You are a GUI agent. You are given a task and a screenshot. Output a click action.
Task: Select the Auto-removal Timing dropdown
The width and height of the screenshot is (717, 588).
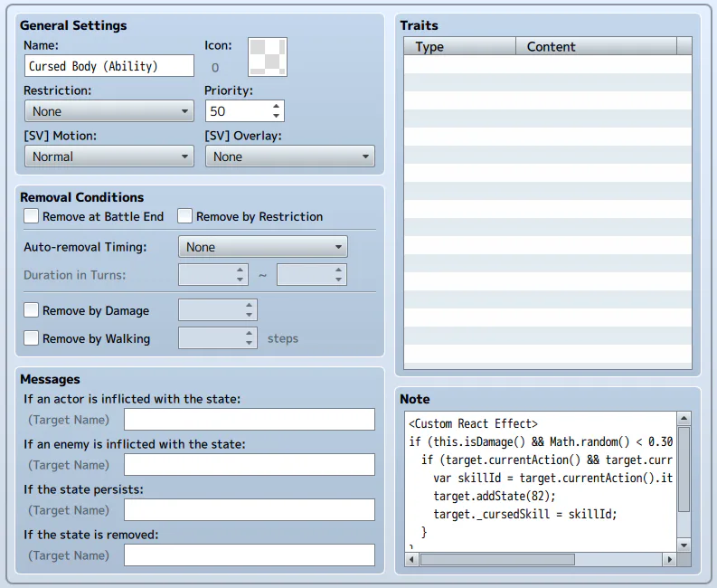tap(262, 247)
